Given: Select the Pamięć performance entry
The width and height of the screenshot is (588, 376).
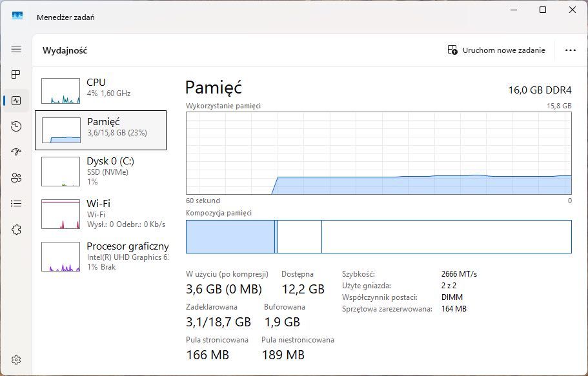Looking at the screenshot, I should click(x=101, y=130).
